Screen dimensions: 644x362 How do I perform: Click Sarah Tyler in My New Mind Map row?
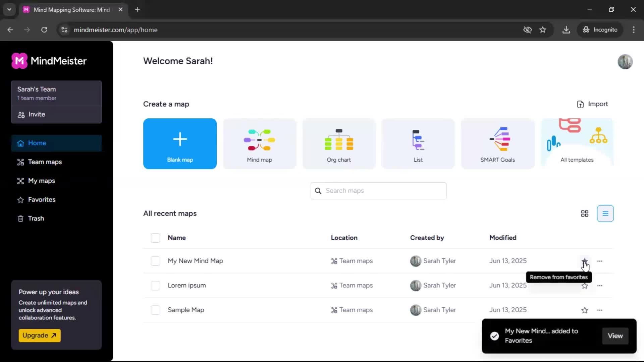pyautogui.click(x=433, y=261)
